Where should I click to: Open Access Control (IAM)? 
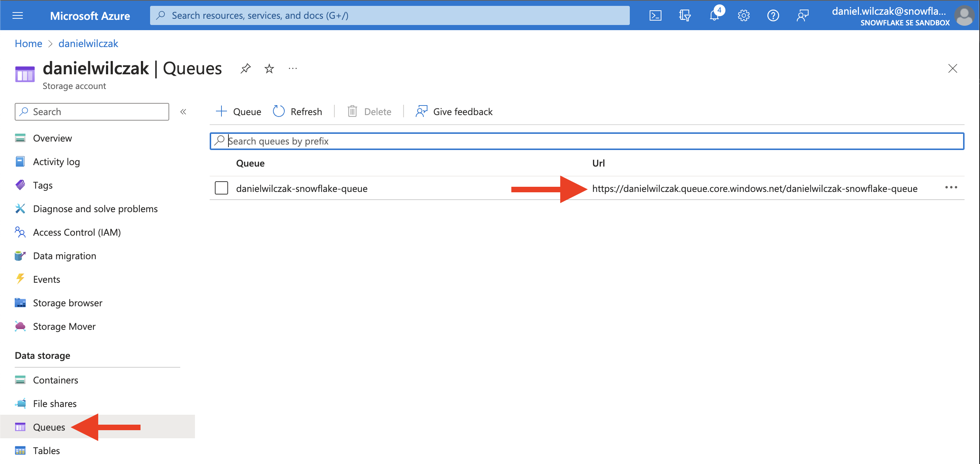pyautogui.click(x=77, y=232)
